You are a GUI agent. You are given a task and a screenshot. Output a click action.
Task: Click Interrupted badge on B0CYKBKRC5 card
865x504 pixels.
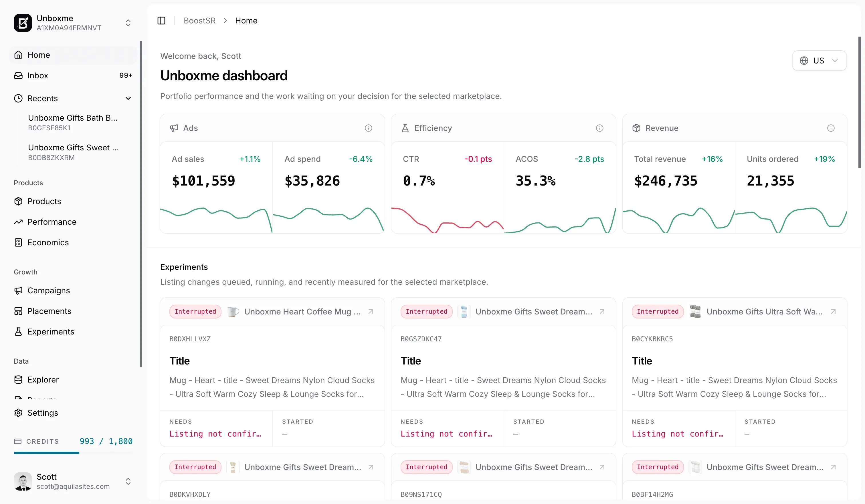pos(658,312)
